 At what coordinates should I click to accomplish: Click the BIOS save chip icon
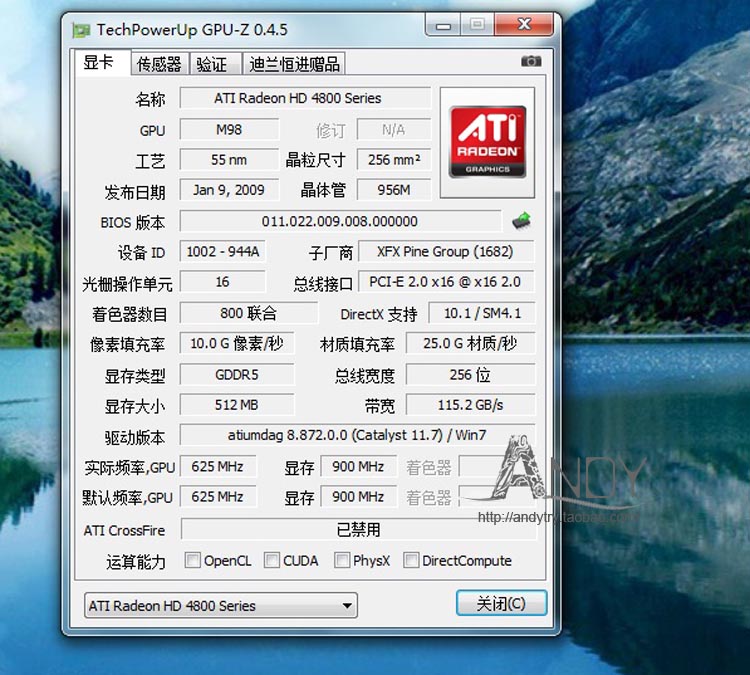521,221
